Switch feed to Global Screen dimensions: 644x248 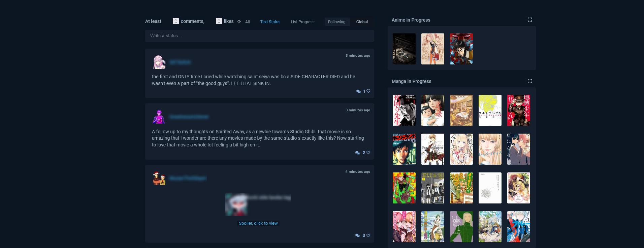click(x=362, y=22)
